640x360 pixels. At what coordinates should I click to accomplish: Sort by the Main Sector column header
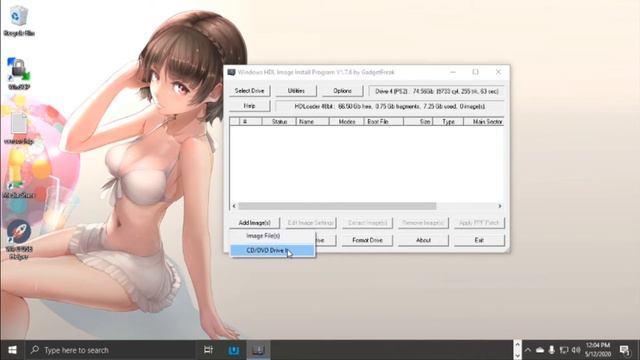[484, 122]
